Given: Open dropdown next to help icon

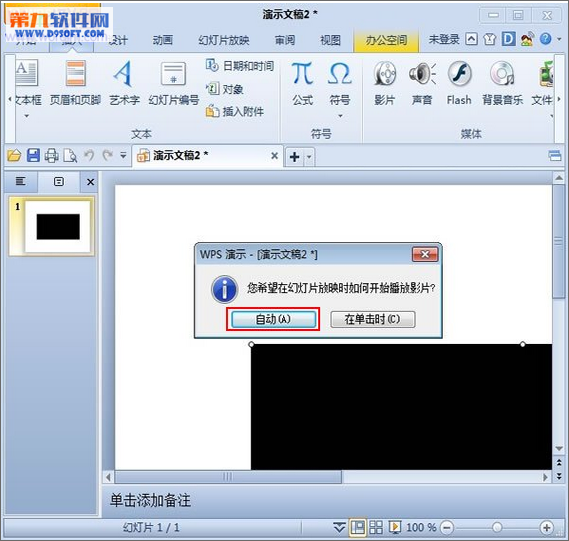Looking at the screenshot, I should pyautogui.click(x=559, y=39).
